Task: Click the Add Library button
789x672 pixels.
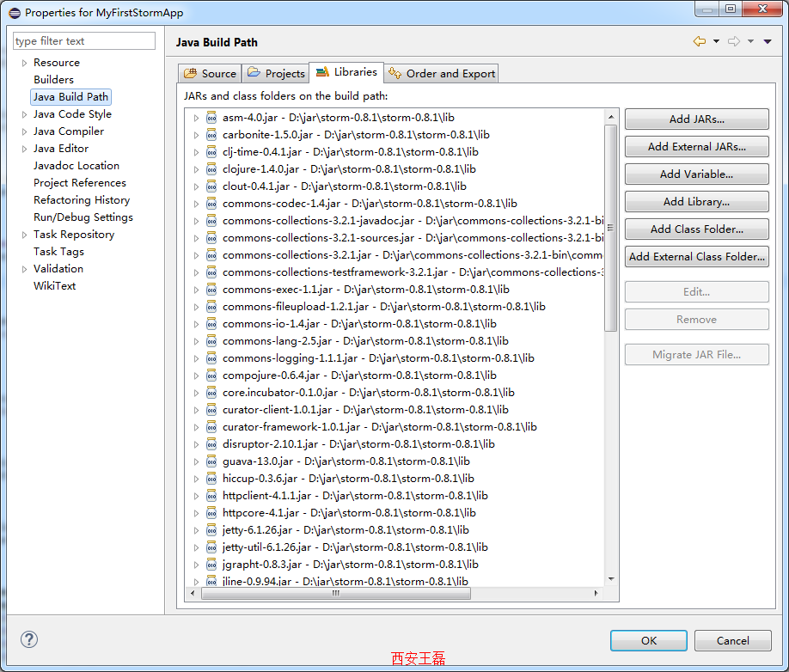Action: 696,202
